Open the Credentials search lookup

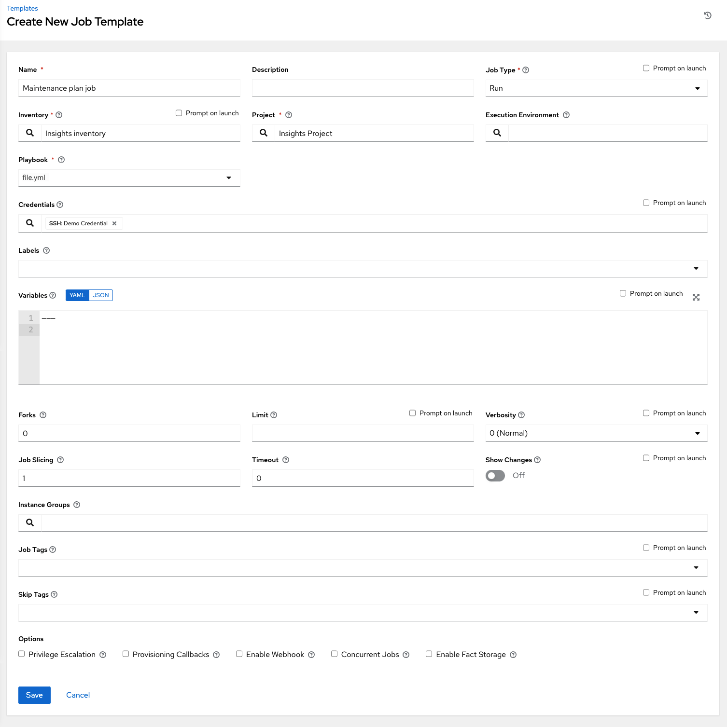pos(29,223)
